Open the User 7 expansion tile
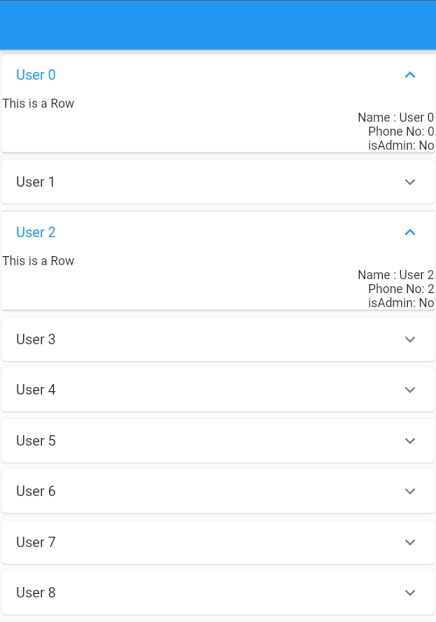 tap(218, 542)
